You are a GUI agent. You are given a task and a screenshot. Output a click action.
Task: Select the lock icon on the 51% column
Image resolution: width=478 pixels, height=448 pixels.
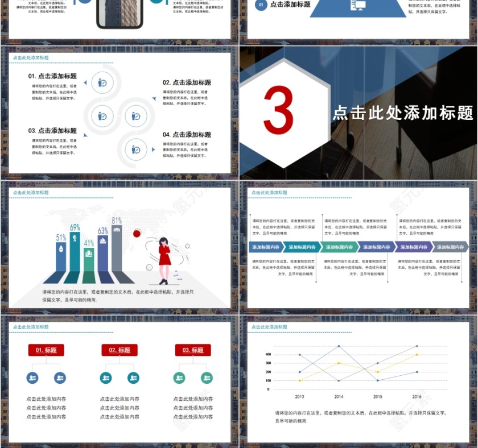tap(61, 248)
